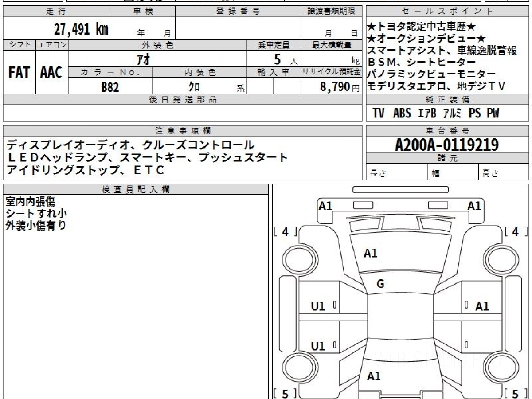This screenshot has height=399, width=532.
Task: Select the ★トヨタ認定中古車歴★ line
Action: pos(422,27)
